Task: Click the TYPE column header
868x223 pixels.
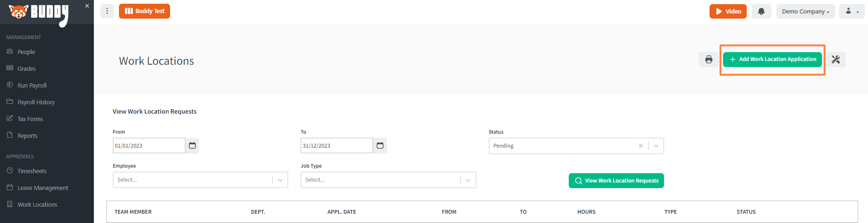Action: tap(671, 212)
